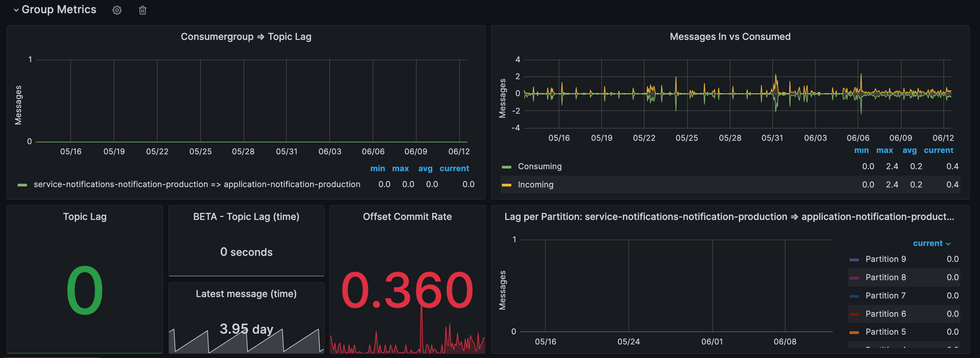Click the Partition 9 purple line marker

coord(855,259)
